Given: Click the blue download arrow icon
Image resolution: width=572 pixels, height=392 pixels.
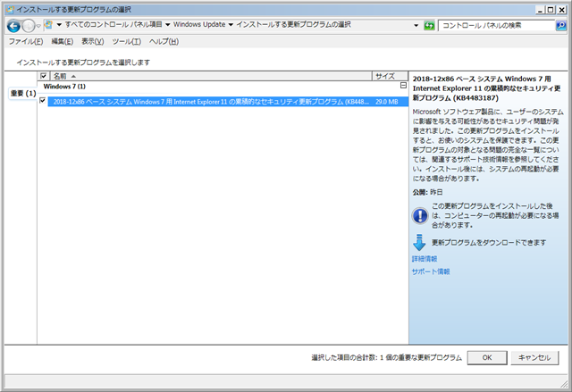Looking at the screenshot, I should point(419,242).
